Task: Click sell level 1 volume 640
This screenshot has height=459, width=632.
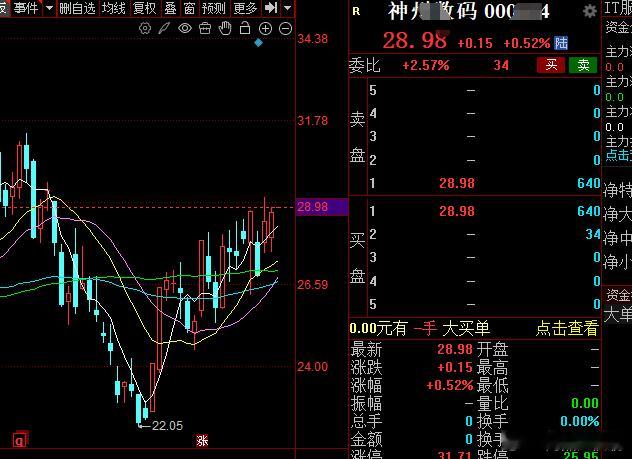Action: (x=588, y=183)
